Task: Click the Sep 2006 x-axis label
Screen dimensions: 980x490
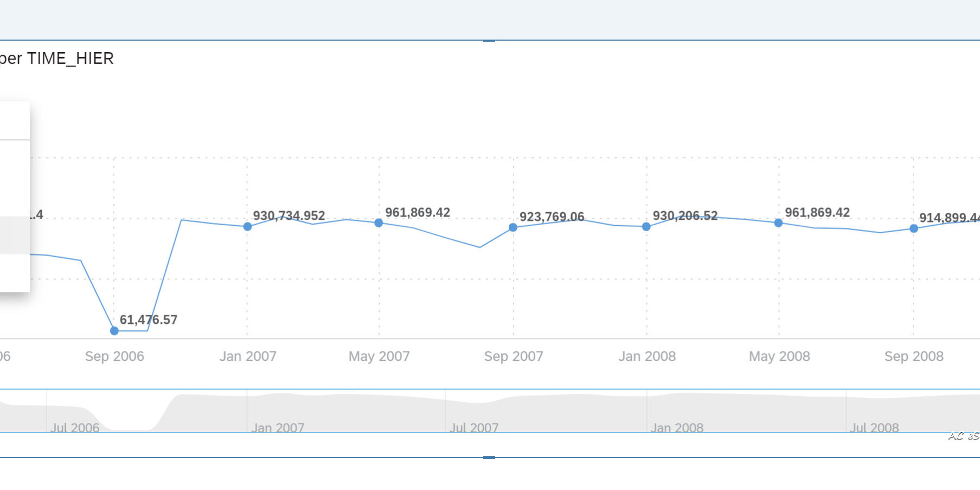Action: [114, 357]
